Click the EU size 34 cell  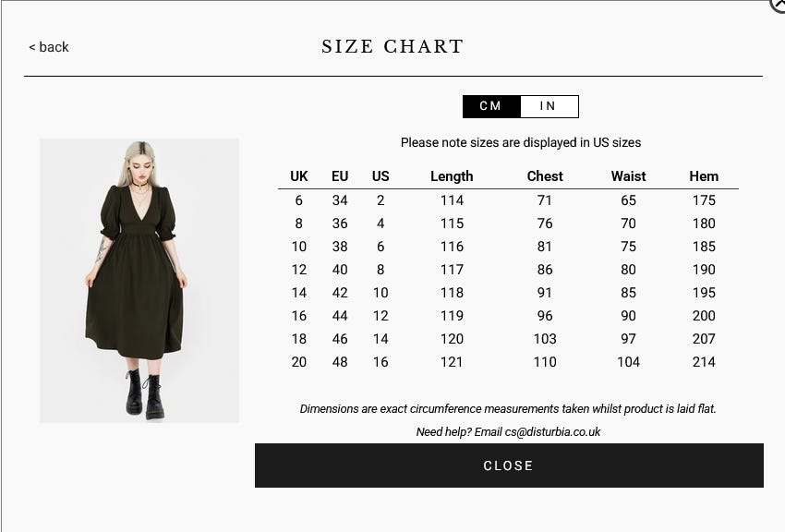(340, 200)
